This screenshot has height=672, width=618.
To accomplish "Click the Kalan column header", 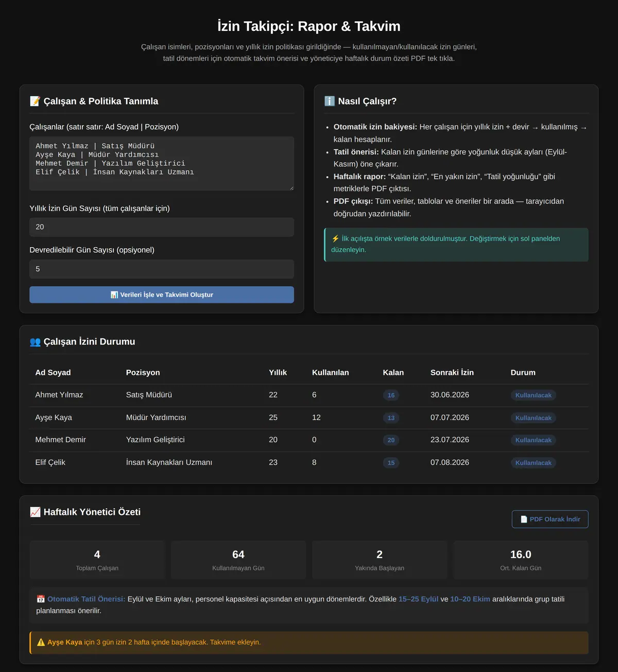I will tap(393, 372).
